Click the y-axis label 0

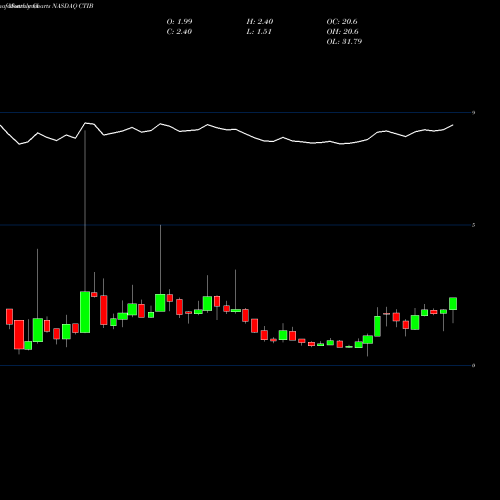coord(473,365)
